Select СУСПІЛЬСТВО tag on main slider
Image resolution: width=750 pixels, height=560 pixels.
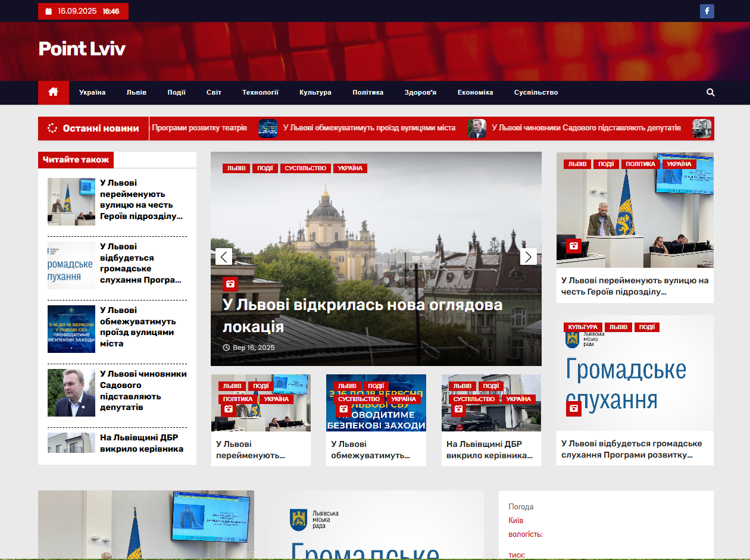[306, 168]
